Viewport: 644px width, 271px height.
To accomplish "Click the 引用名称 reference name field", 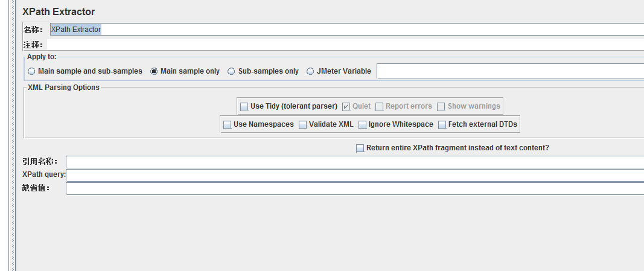I will pyautogui.click(x=355, y=162).
